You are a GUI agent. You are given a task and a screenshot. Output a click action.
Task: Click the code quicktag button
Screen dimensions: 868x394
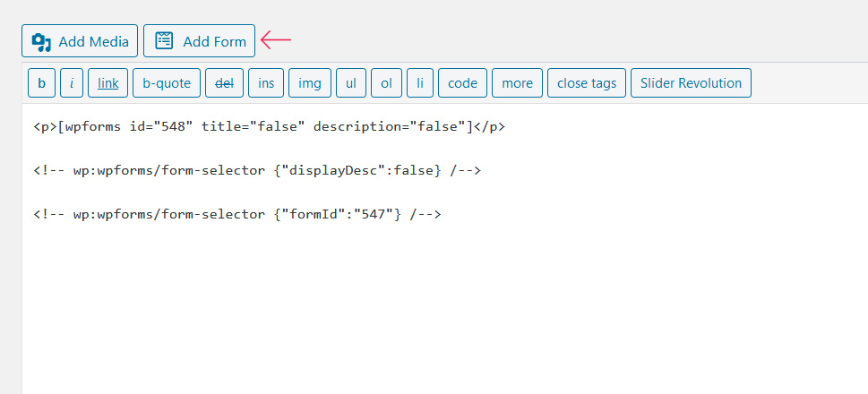pos(463,83)
